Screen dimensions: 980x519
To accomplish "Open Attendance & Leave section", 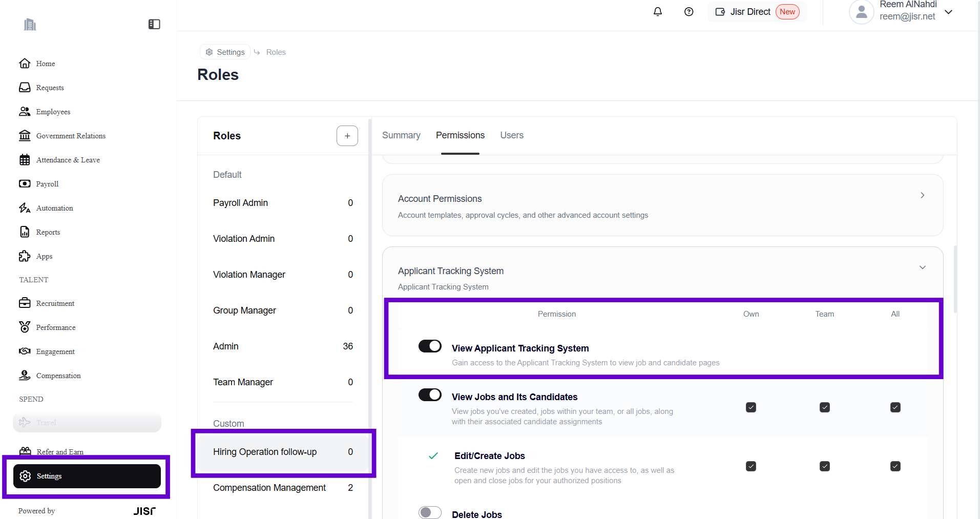I will (68, 160).
